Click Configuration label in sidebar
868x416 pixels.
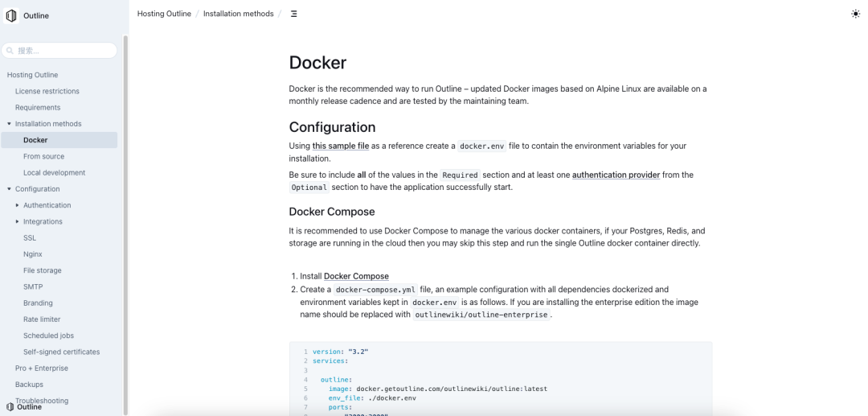click(37, 189)
